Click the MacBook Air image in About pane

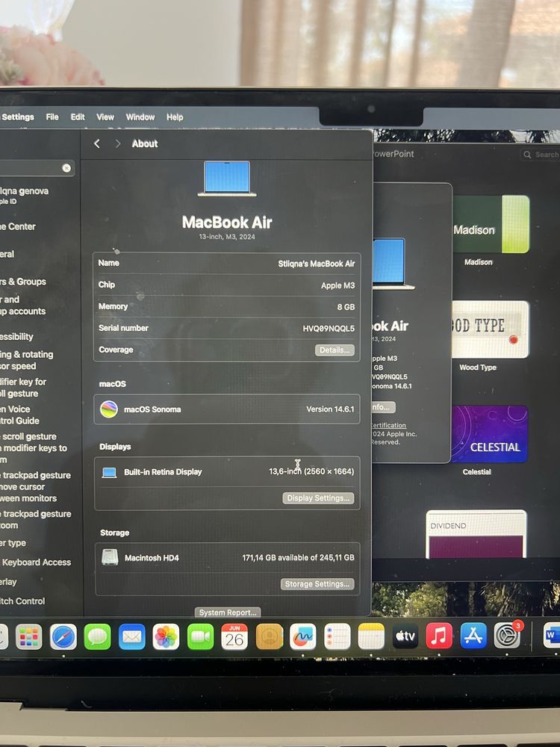click(x=227, y=179)
